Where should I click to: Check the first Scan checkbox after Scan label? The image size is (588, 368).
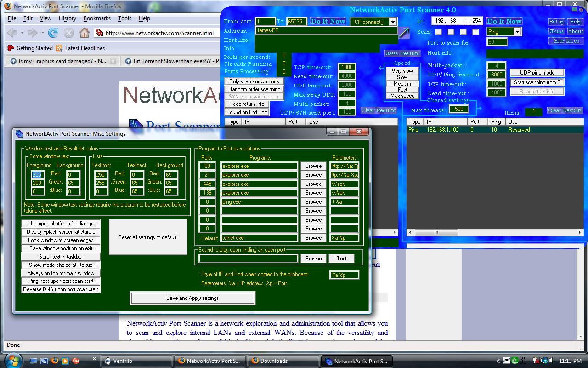click(x=439, y=32)
